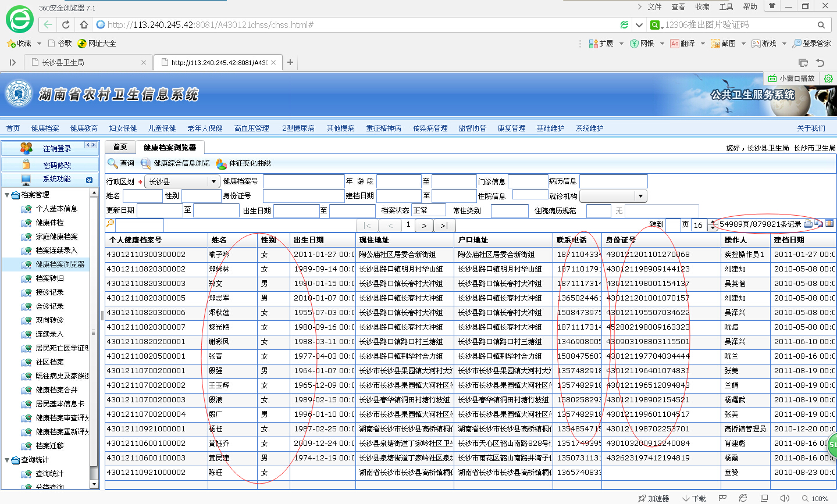
Task: Open 体征变化曲线 chart icon
Action: (x=221, y=163)
